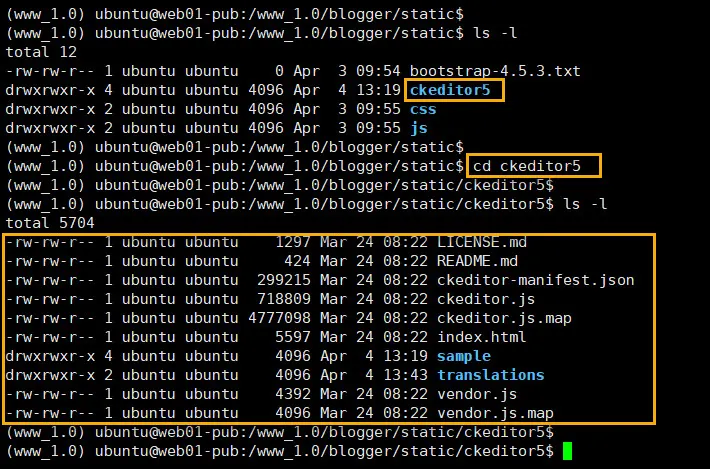Click the translations directory name
Viewport: 710px width, 469px height.
coord(490,375)
